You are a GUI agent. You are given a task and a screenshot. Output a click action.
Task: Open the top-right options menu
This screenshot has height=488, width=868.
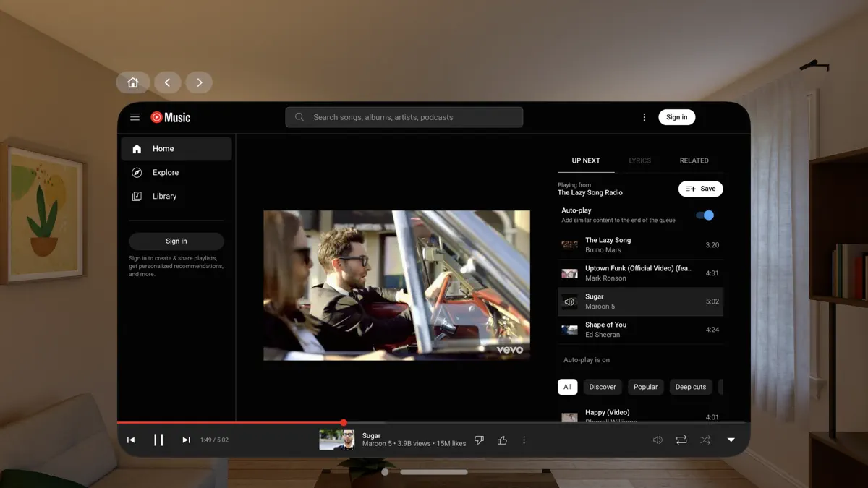click(644, 116)
